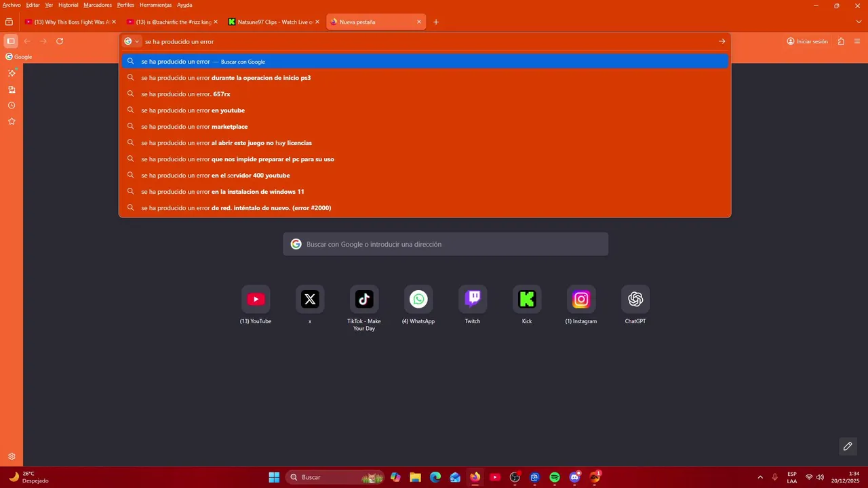
Task: Open the WhatsApp shortcut tile
Action: (418, 299)
